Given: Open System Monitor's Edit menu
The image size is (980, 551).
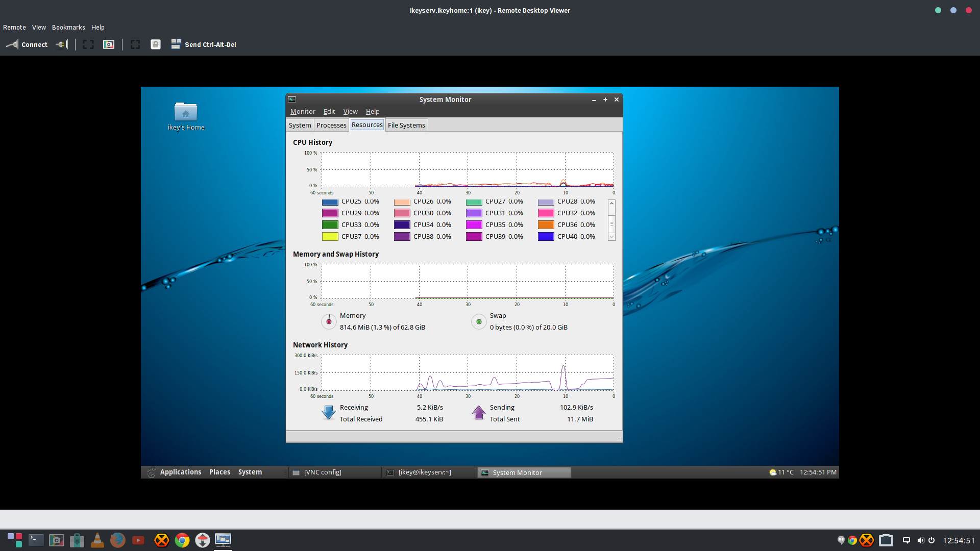Looking at the screenshot, I should pyautogui.click(x=329, y=111).
